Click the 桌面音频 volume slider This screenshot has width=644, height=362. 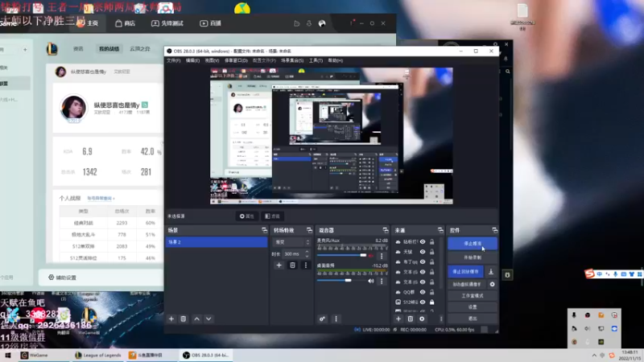coord(341,281)
